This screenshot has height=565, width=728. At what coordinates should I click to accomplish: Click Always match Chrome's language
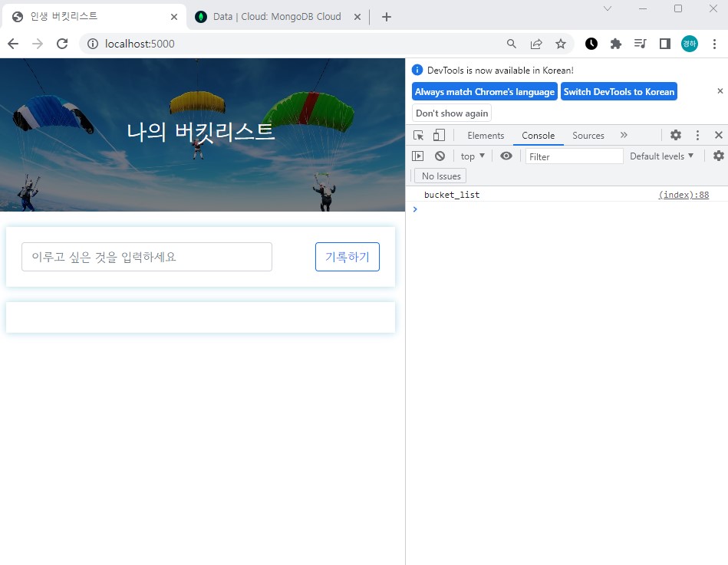[484, 91]
